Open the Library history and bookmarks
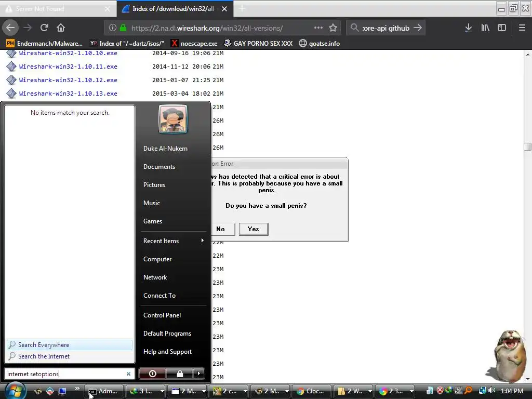This screenshot has height=399, width=532. (485, 28)
